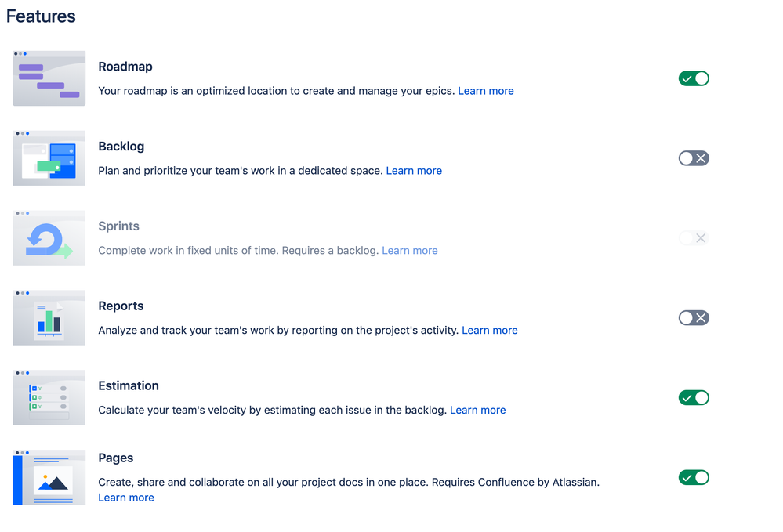The height and width of the screenshot is (532, 783).
Task: Click the Estimation checklist icon
Action: [x=49, y=397]
